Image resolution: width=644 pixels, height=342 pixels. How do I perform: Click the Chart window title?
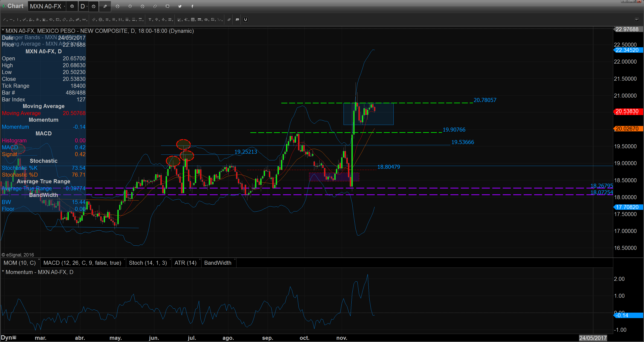click(15, 6)
